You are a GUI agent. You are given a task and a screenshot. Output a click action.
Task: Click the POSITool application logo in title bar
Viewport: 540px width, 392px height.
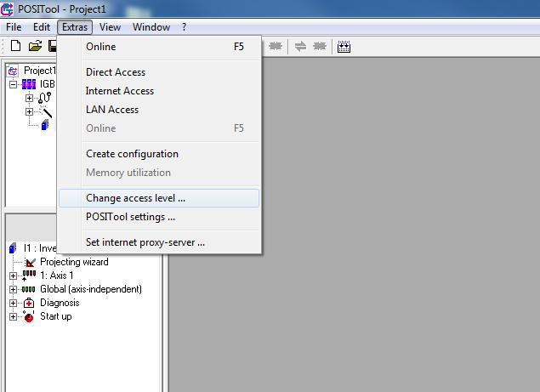coord(7,9)
